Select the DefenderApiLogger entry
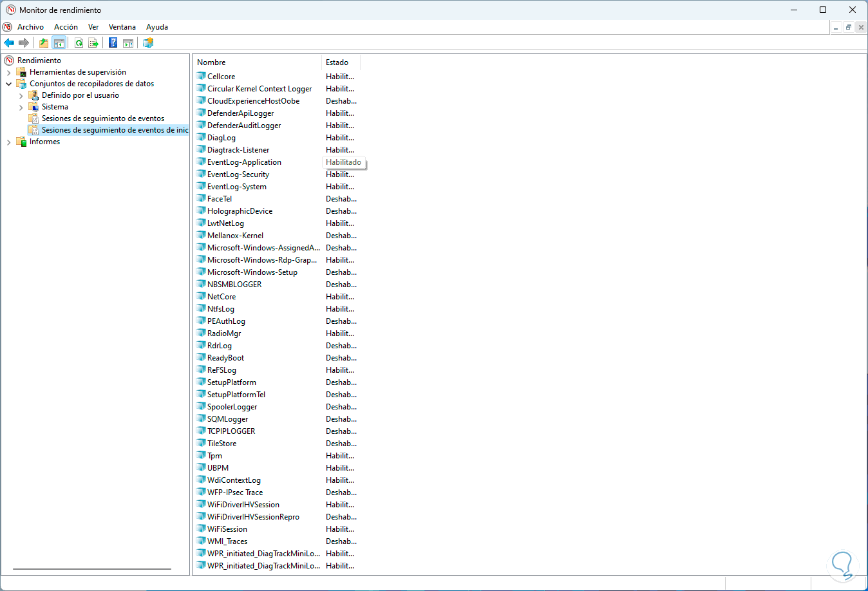This screenshot has height=591, width=868. click(x=240, y=113)
